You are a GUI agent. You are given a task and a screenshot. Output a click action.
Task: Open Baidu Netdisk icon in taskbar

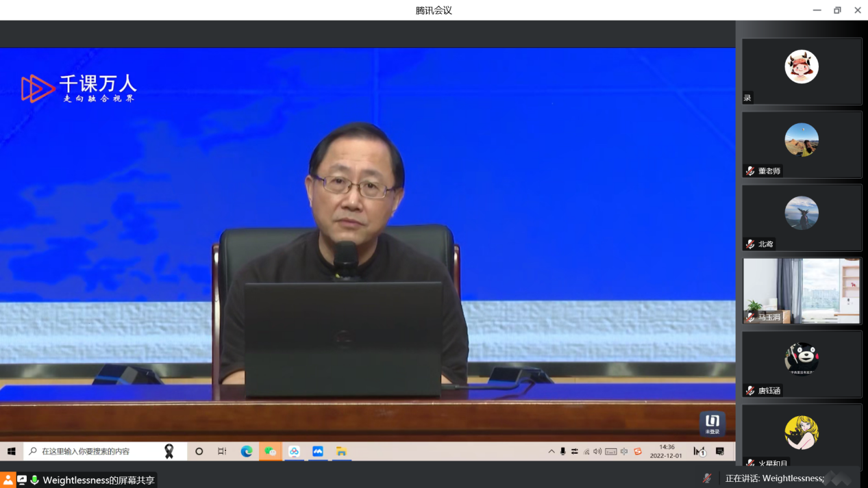pyautogui.click(x=294, y=452)
